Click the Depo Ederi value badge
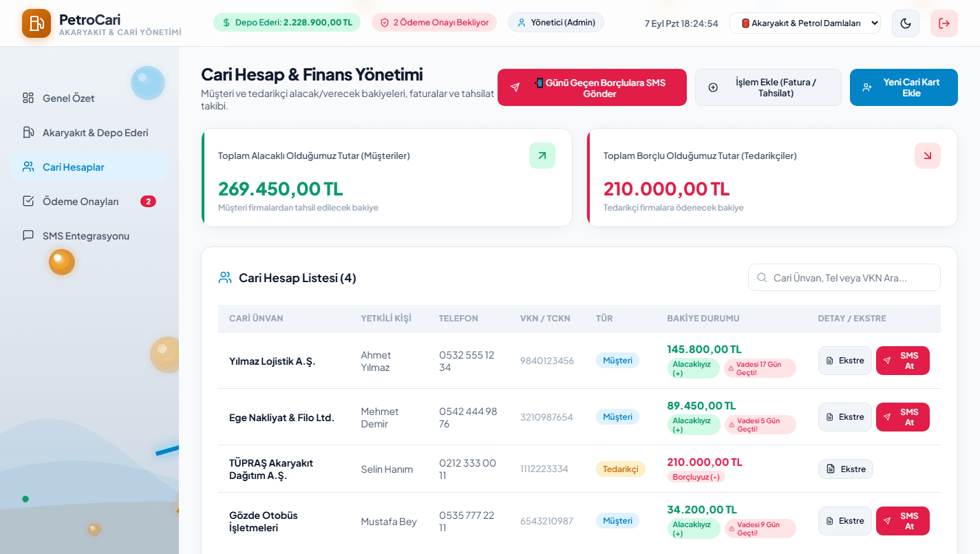Screen dimensions: 980x554 [287, 23]
